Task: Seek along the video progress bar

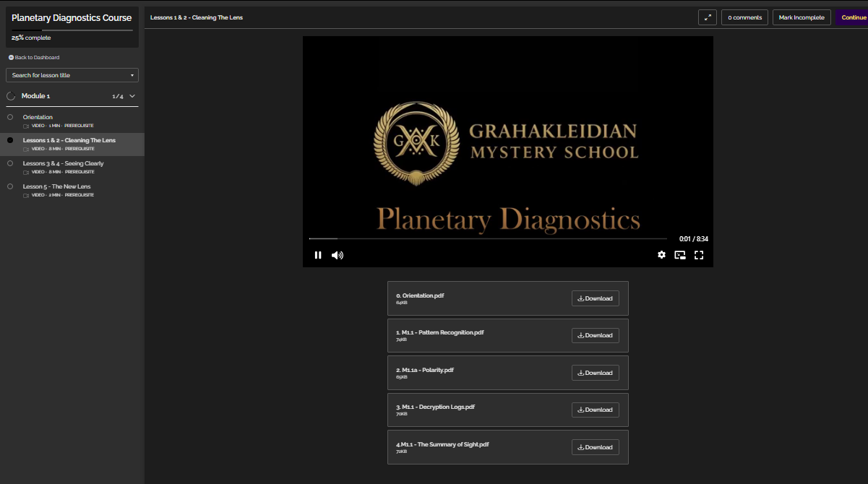Action: (x=488, y=238)
